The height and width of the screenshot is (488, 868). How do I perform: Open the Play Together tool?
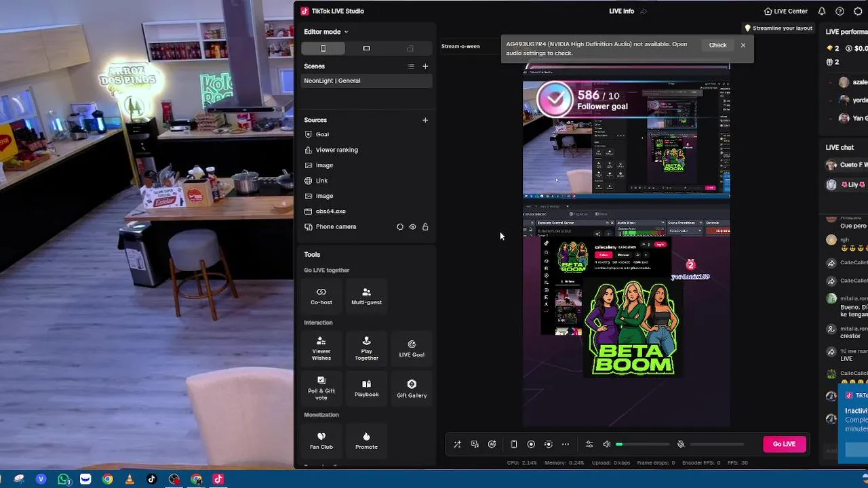(x=366, y=349)
